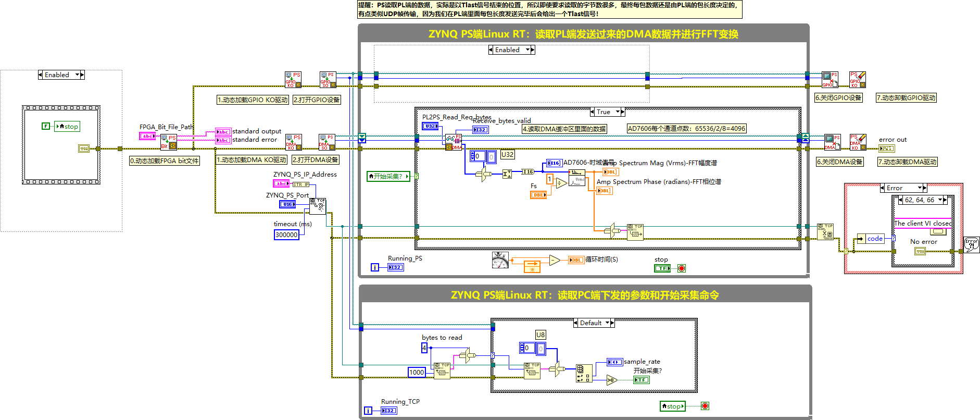Click the close GPIO device subVI icon
Screen dimensions: 980x420
click(830, 80)
